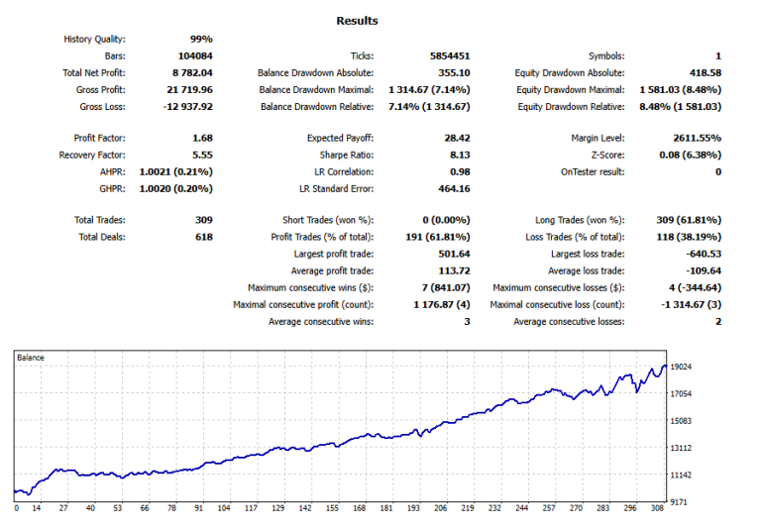The width and height of the screenshot is (761, 532).
Task: Click Margin Level value 2611.55%
Action: click(698, 139)
